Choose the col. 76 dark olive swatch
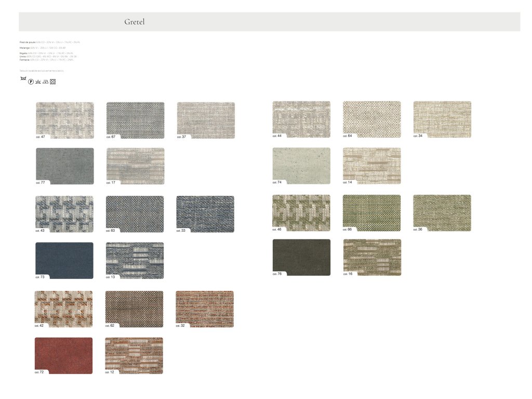 coord(301,257)
